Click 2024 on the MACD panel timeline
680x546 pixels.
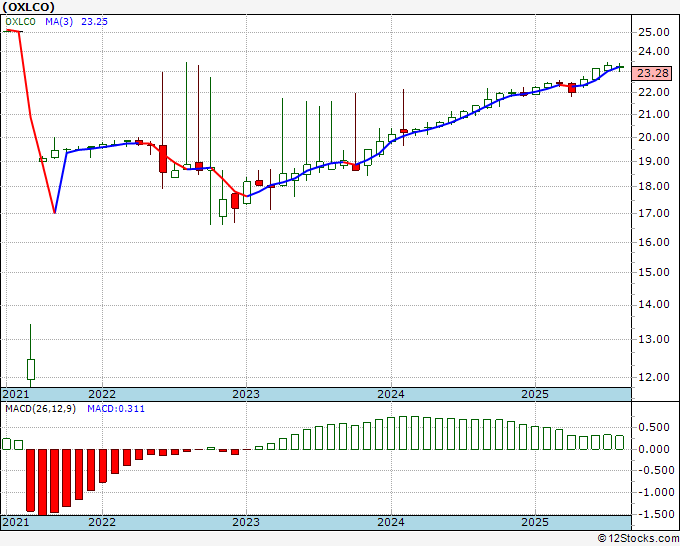point(391,522)
